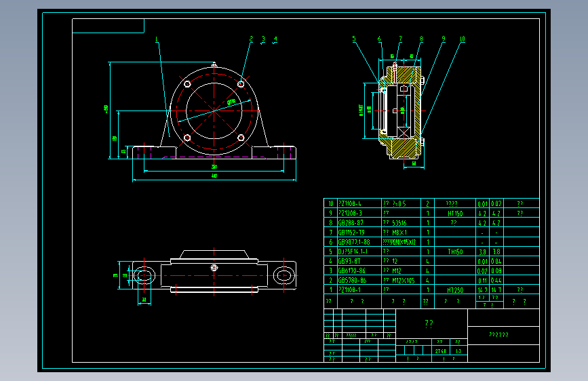Click the GB9877.1-88 cell in the parts table
The height and width of the screenshot is (381, 588).
[359, 242]
